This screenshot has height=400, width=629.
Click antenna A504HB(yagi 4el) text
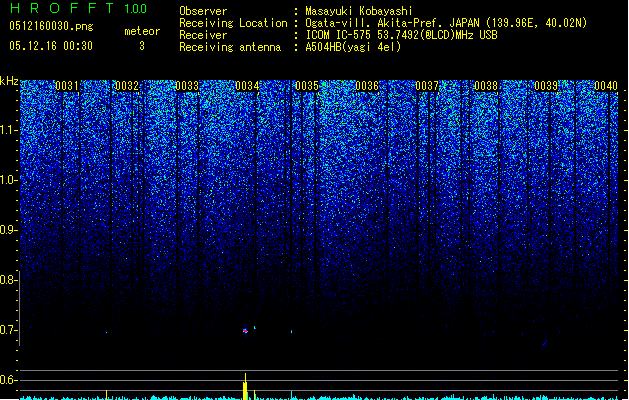point(353,47)
